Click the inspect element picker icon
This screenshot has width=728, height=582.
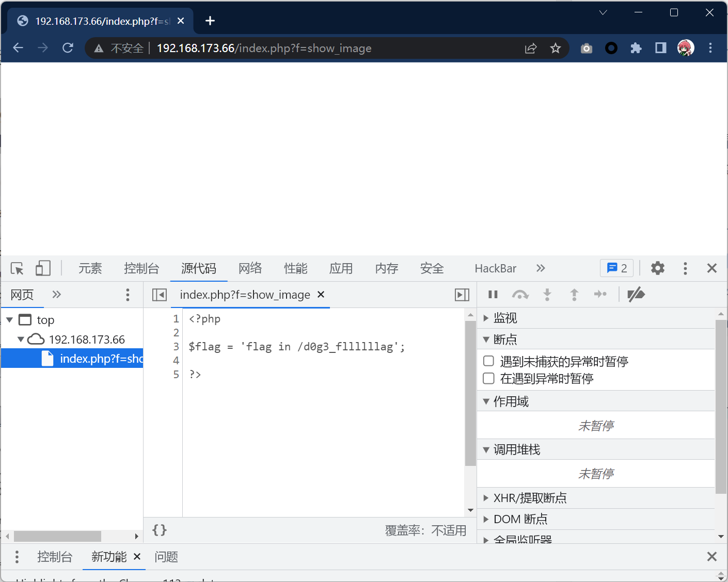click(17, 268)
